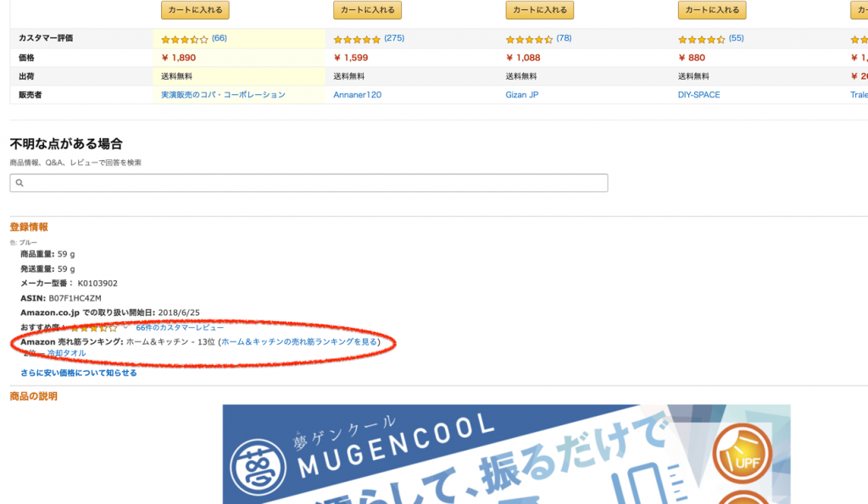
Task: Select the ¥ 880 price text
Action: click(x=692, y=58)
